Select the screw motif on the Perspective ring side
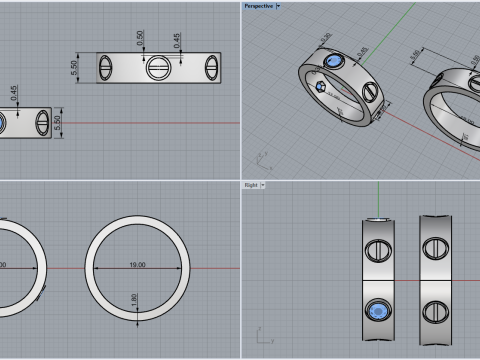 (x=370, y=92)
